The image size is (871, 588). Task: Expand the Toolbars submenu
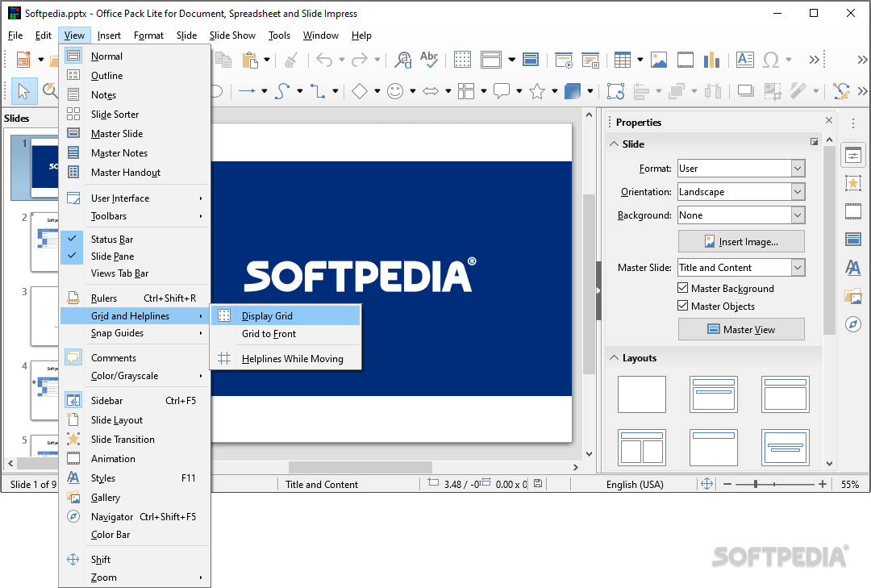click(x=135, y=215)
